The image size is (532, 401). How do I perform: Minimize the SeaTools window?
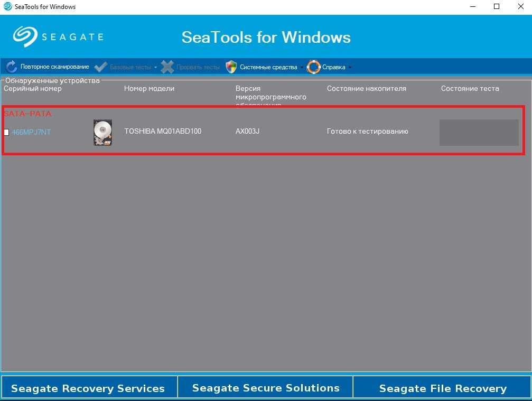click(473, 6)
